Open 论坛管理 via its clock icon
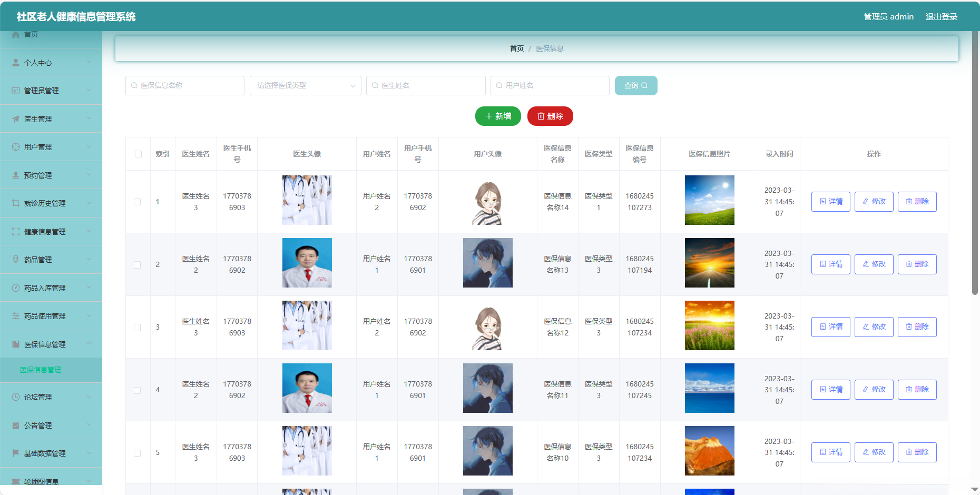The width and height of the screenshot is (980, 495). (15, 397)
